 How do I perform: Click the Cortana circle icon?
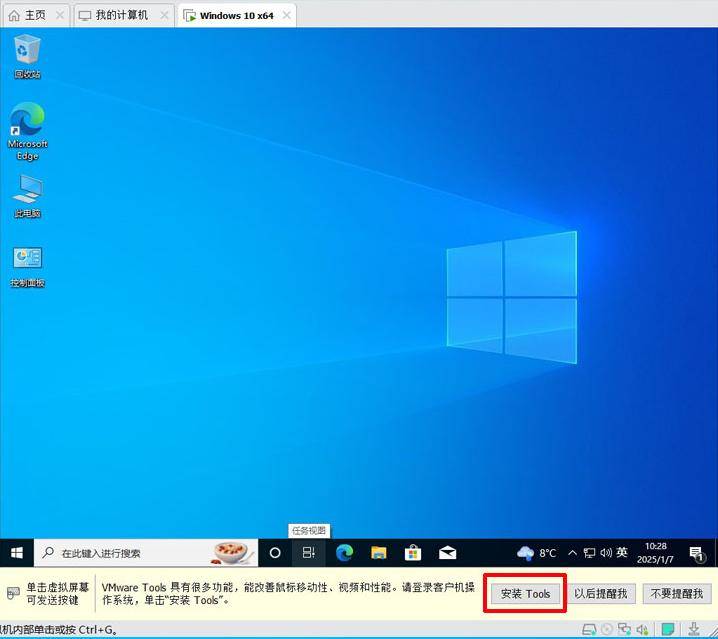tap(275, 553)
